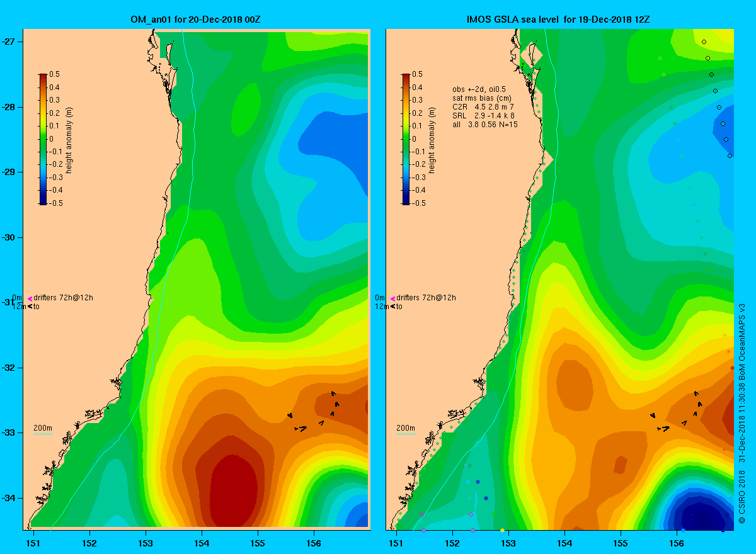Click the yellow dot marker near 153 in right map

click(502, 530)
